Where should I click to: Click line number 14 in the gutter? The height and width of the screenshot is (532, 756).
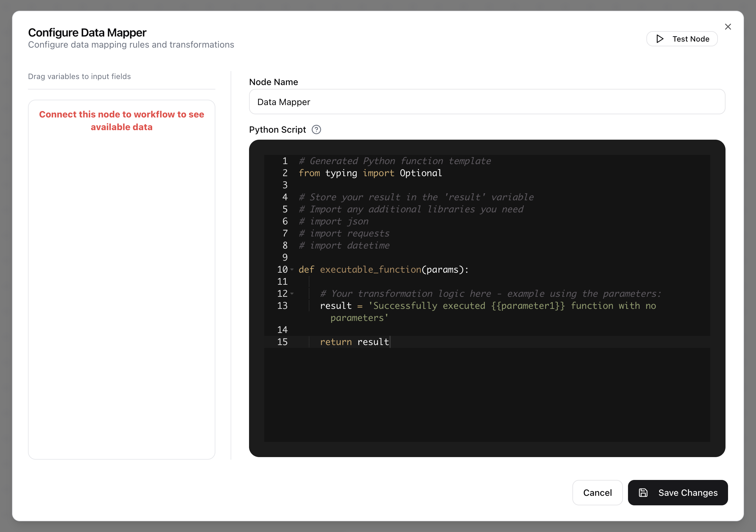282,330
